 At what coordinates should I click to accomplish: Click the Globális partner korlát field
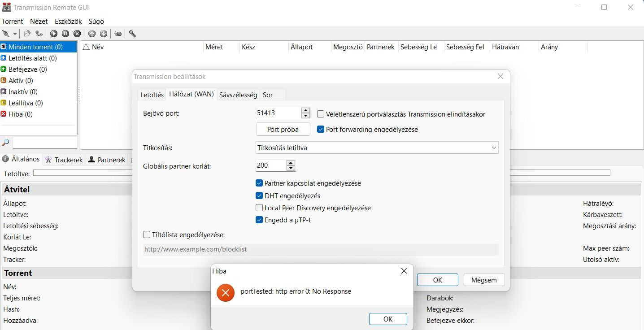click(271, 165)
